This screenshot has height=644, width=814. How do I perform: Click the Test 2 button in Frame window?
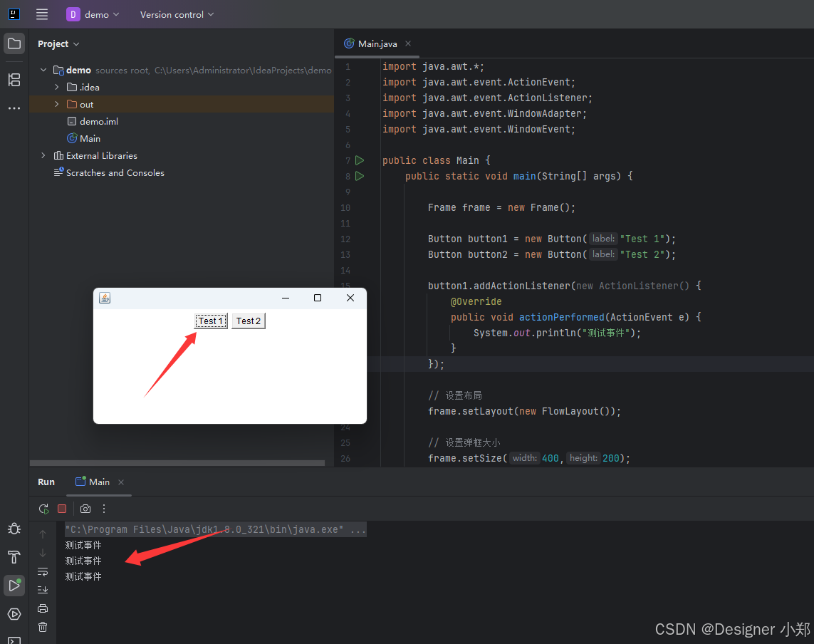[x=249, y=321]
